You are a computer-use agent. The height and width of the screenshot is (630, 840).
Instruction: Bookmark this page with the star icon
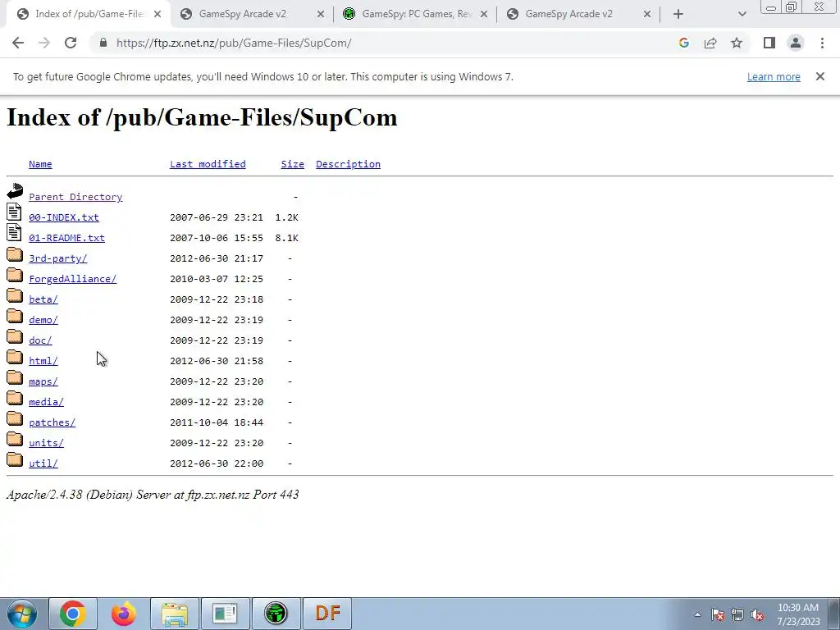click(x=737, y=43)
